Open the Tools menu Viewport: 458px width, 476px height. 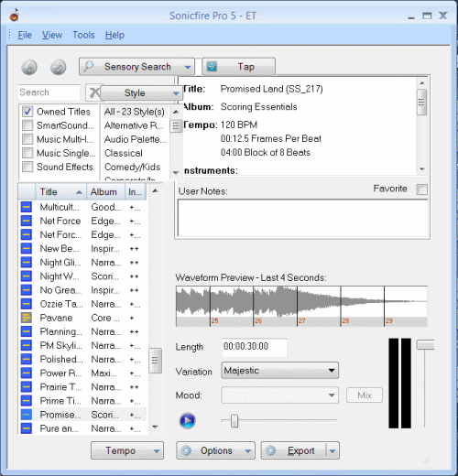[x=83, y=35]
